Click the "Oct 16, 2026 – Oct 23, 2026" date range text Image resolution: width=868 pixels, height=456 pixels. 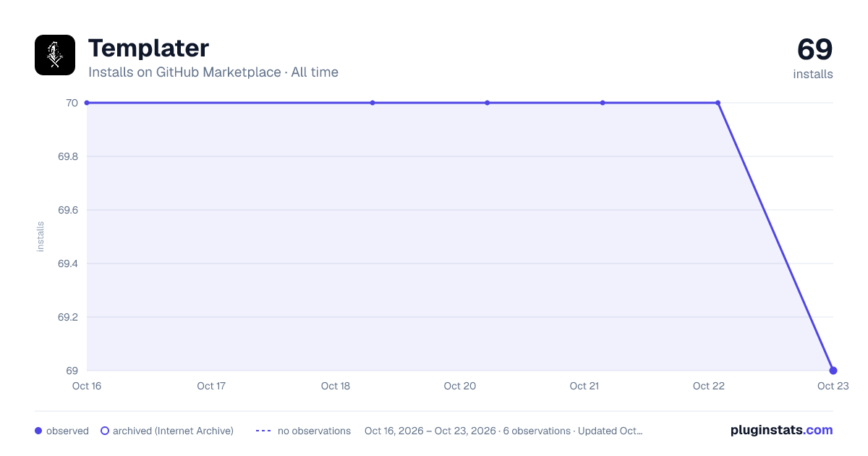coord(430,431)
